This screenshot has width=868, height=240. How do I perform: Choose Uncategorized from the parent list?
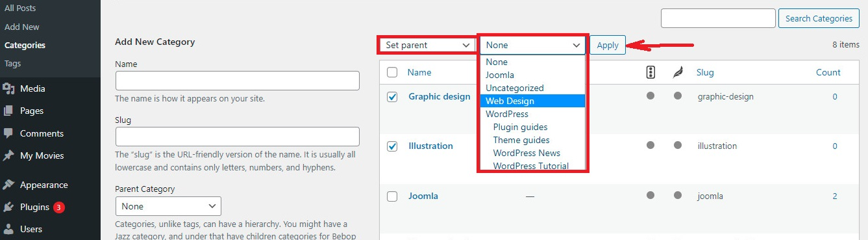pos(532,88)
